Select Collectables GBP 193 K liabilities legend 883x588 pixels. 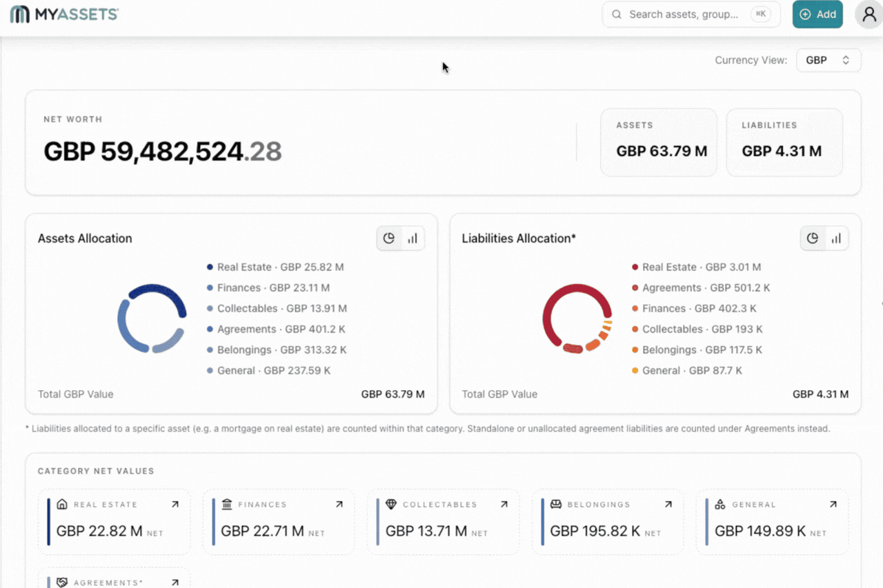(697, 330)
